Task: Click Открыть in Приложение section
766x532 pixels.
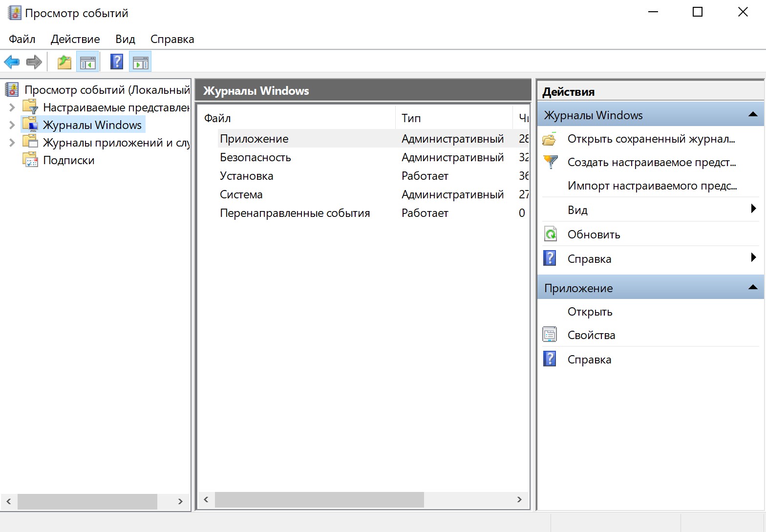Action: coord(590,312)
